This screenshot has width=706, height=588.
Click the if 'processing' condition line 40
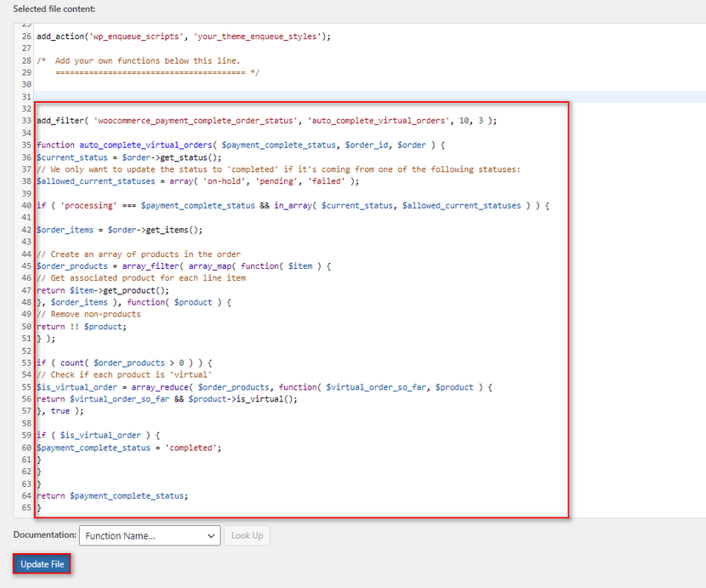click(x=293, y=205)
